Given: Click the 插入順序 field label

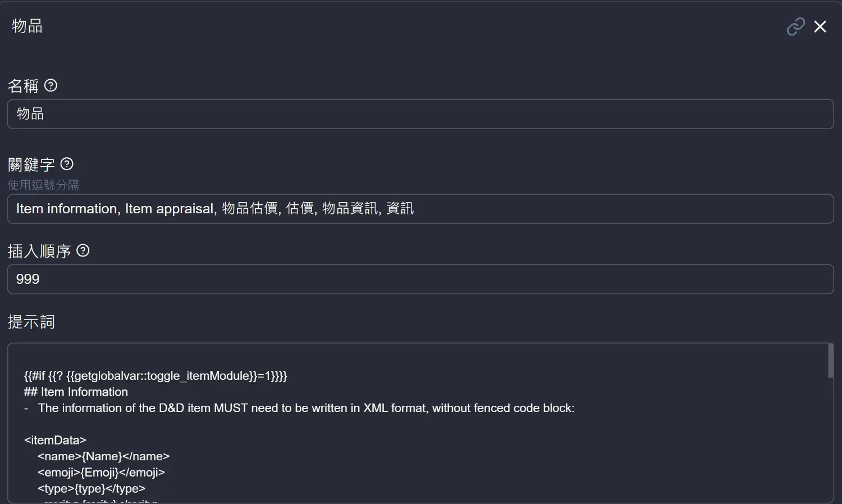Looking at the screenshot, I should coord(39,251).
